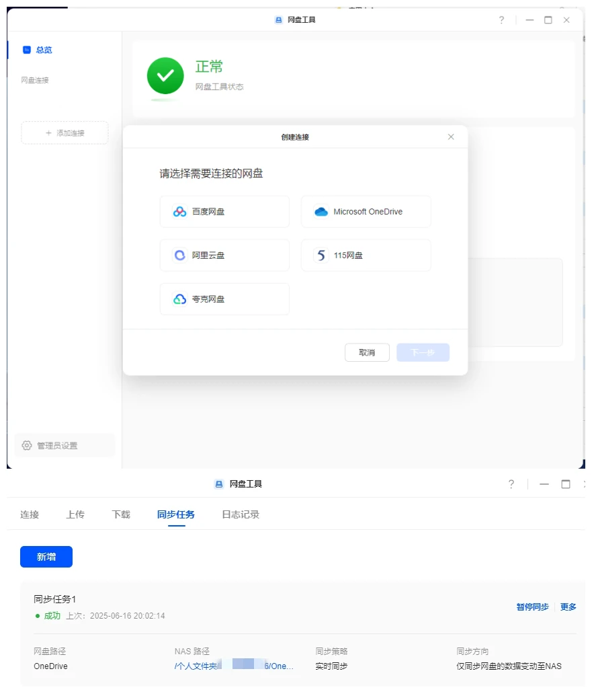Click the help question mark icon
The width and height of the screenshot is (592, 700).
coord(501,20)
